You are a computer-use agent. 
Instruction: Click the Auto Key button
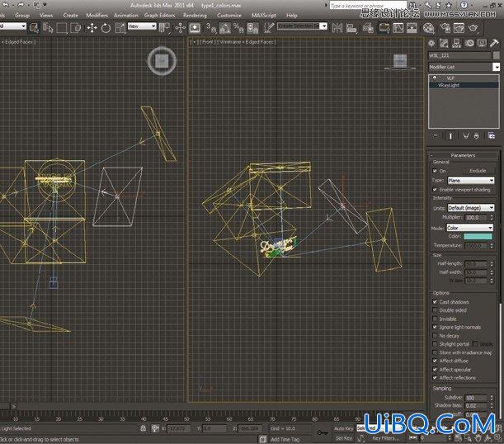tap(344, 428)
